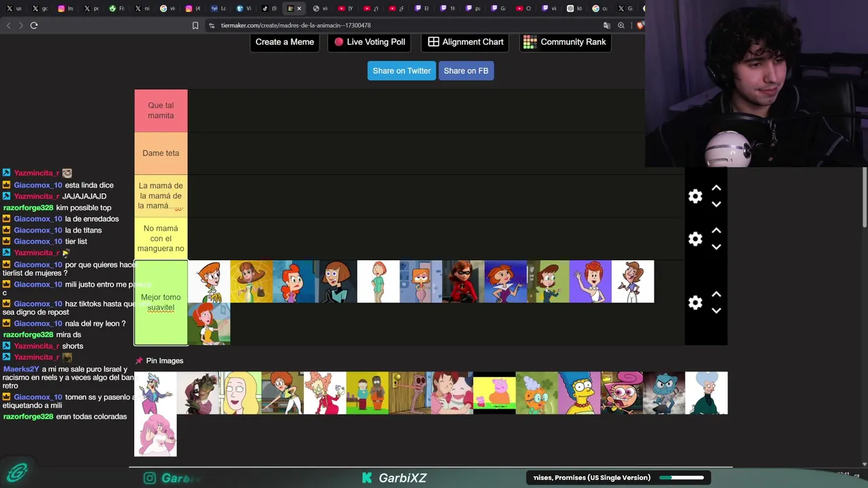Move 'No mamá con el manguera no' row up

(x=716, y=230)
